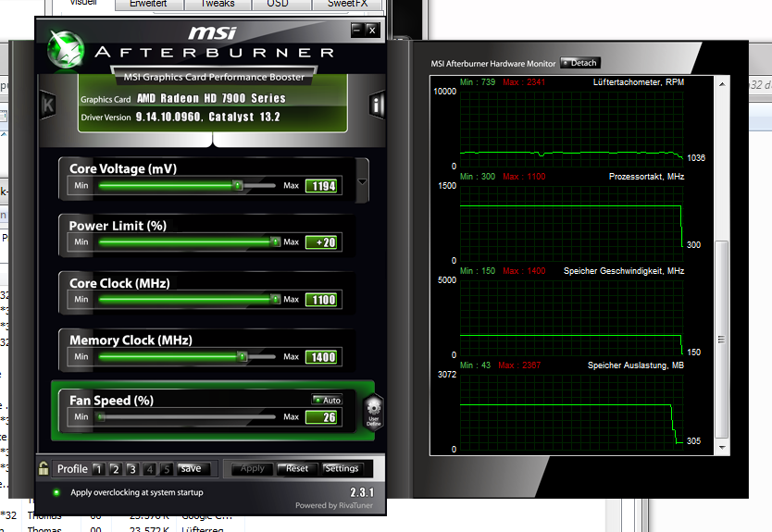Click the Core Voltage value field 1194
This screenshot has height=532, width=772.
pos(323,186)
